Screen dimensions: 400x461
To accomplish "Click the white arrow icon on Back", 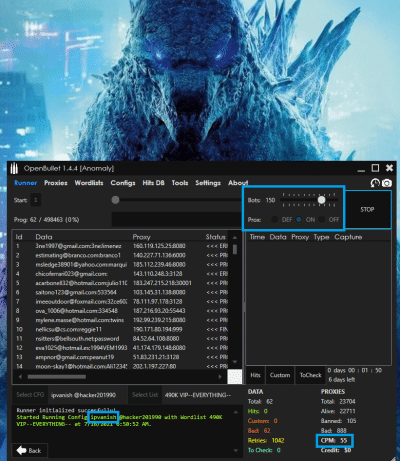I will (21, 451).
